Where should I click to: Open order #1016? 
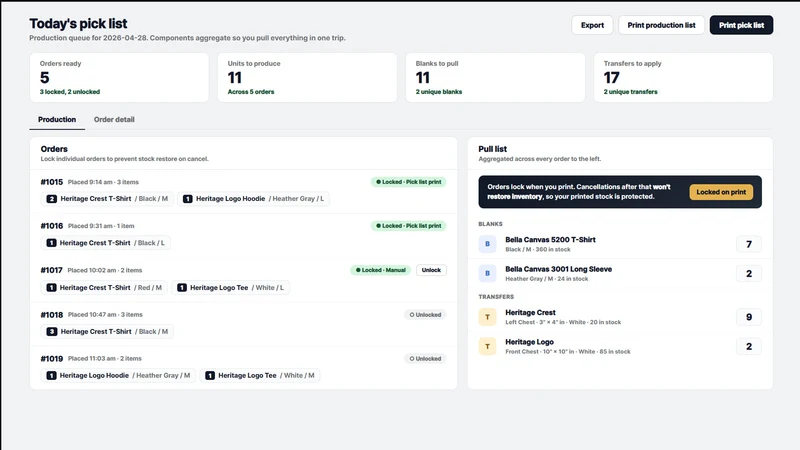[52, 226]
